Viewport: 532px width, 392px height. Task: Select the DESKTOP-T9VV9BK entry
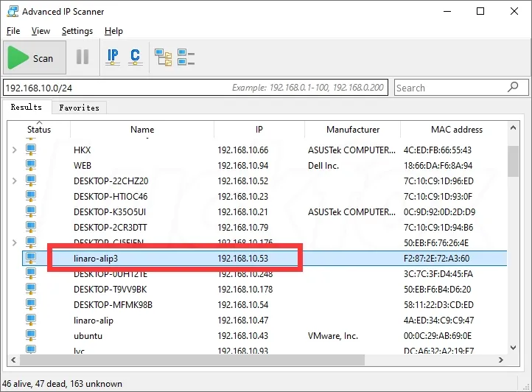tap(111, 290)
